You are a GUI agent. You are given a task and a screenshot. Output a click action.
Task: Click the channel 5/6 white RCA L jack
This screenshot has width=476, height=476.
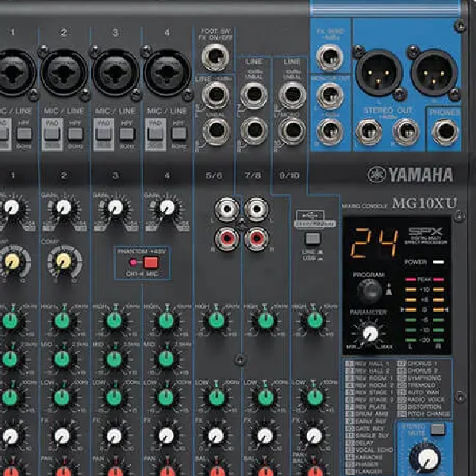pyautogui.click(x=227, y=209)
